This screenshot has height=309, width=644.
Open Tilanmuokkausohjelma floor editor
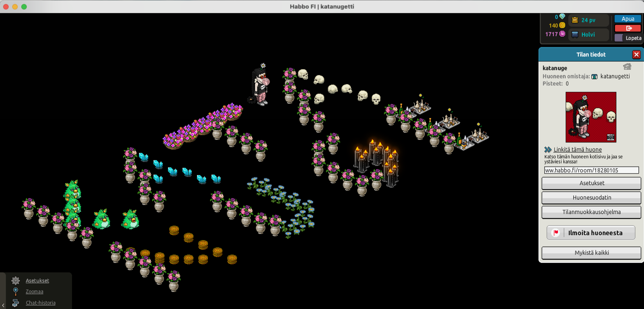[591, 212]
